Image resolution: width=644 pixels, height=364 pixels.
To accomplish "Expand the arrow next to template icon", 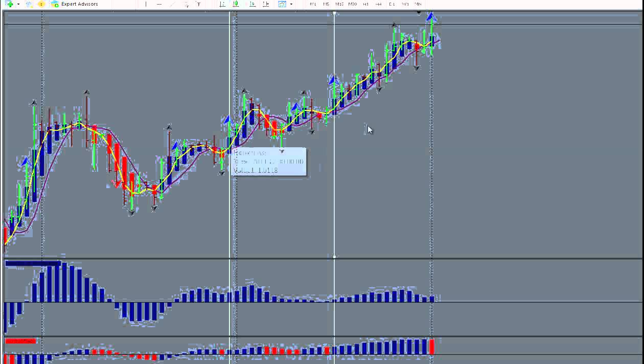I will (291, 4).
